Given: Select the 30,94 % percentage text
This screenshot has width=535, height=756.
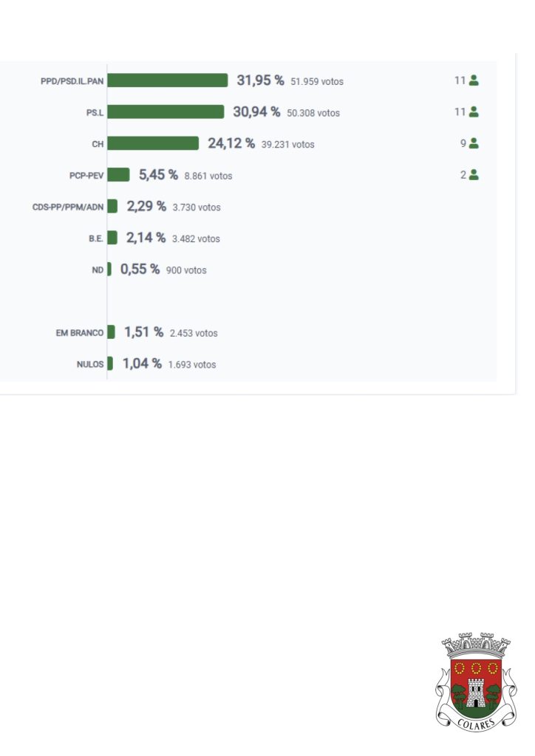Looking at the screenshot, I should click(x=256, y=112).
